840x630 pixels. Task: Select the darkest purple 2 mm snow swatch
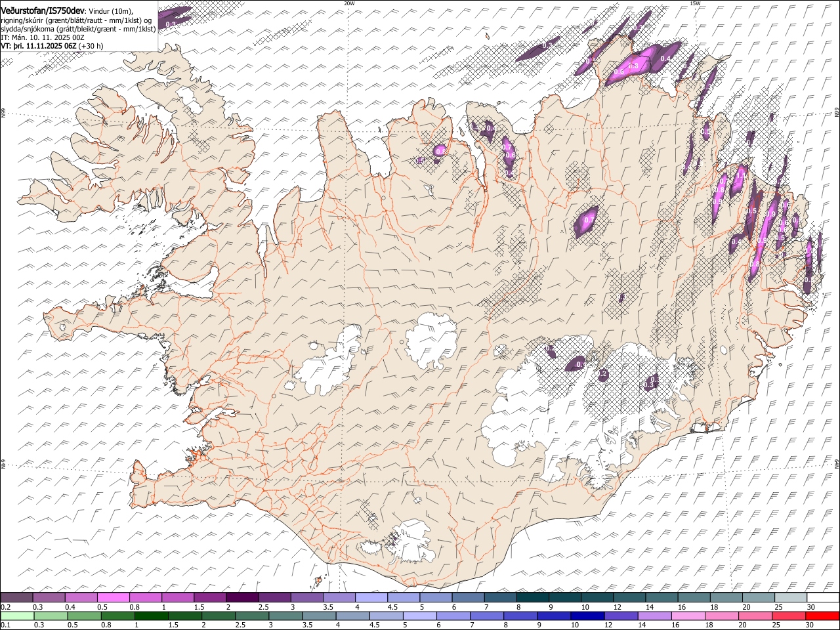(242, 598)
